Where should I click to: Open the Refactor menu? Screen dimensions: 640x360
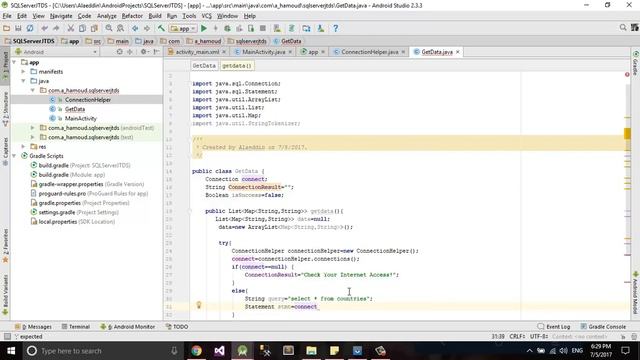pos(132,16)
